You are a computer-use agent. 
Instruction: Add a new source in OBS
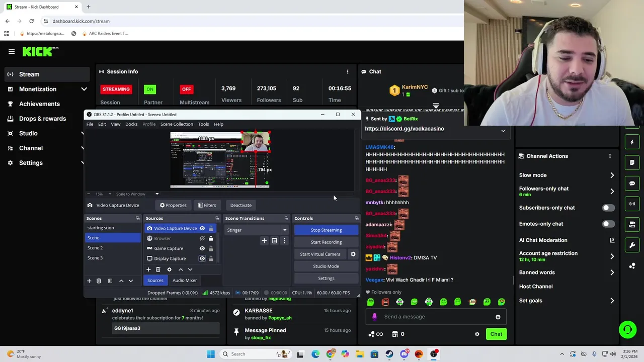148,269
